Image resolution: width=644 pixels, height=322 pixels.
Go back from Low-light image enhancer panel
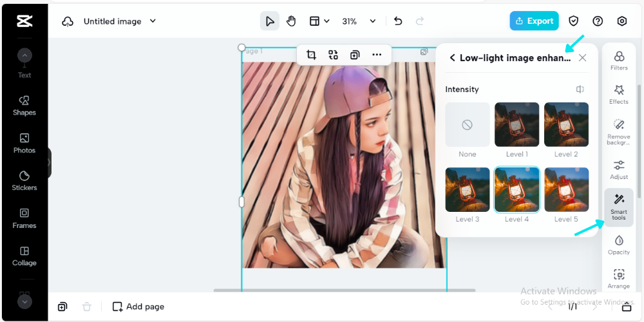point(452,58)
